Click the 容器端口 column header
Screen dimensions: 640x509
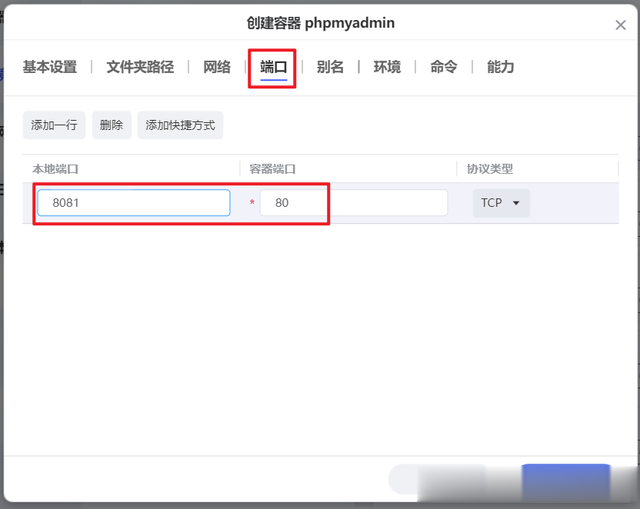tap(273, 169)
